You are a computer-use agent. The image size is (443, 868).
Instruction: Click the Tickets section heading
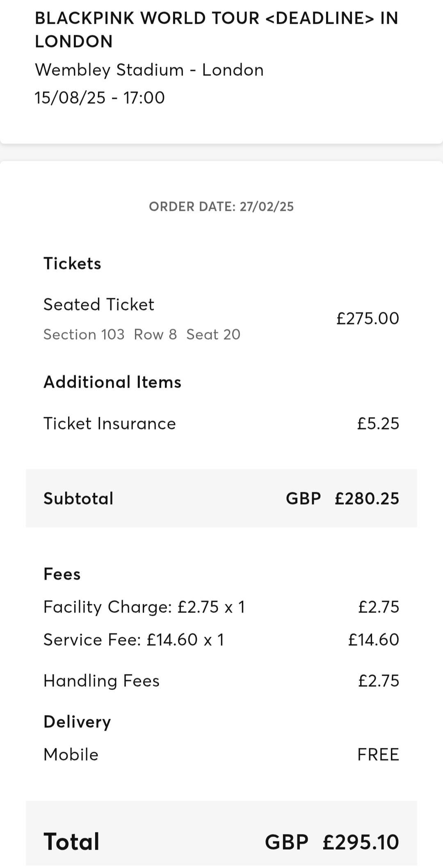[x=72, y=263]
